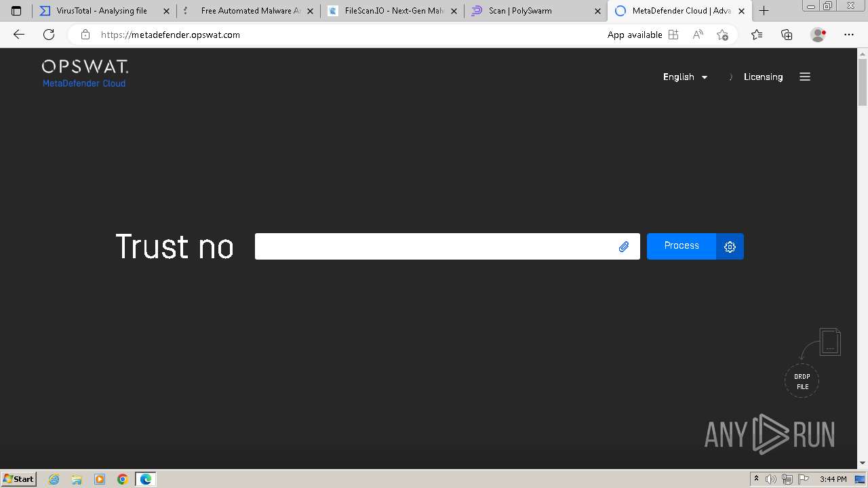Click the page scroll down arrow
Image resolution: width=868 pixels, height=488 pixels.
click(863, 463)
